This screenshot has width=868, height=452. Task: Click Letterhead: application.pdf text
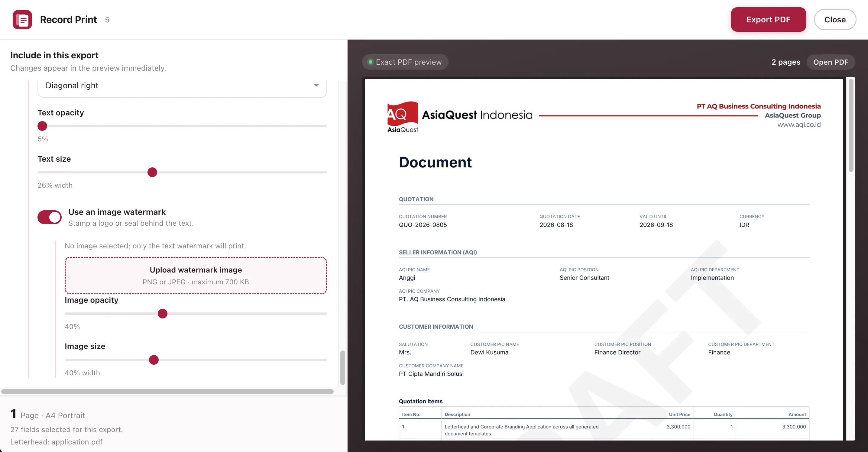56,442
